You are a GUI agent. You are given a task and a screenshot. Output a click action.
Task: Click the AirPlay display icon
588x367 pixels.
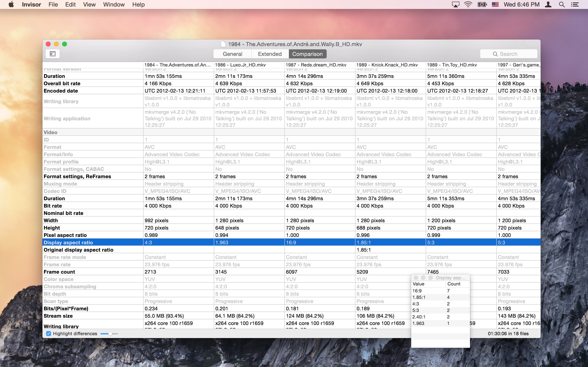(455, 5)
